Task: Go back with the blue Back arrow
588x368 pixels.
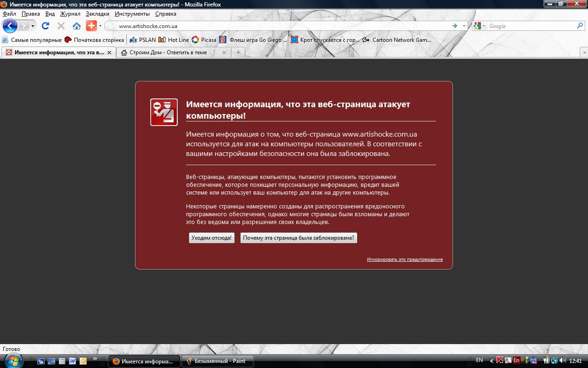Action: point(10,26)
